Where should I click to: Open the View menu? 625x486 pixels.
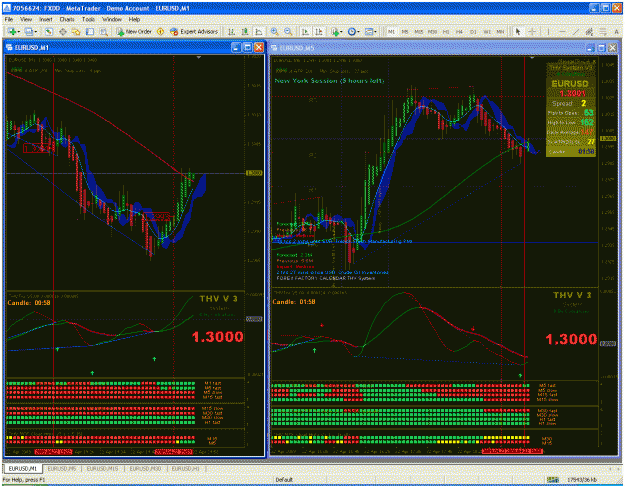[26, 19]
